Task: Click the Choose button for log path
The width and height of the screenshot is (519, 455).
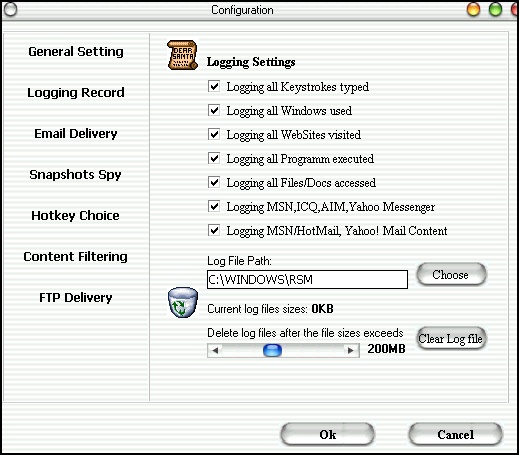Action: [451, 274]
